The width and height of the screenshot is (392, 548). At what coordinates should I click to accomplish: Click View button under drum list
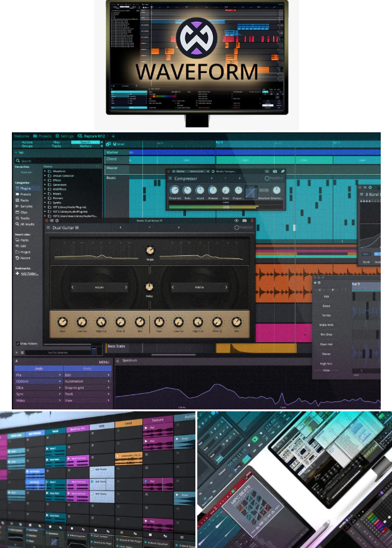tap(326, 370)
